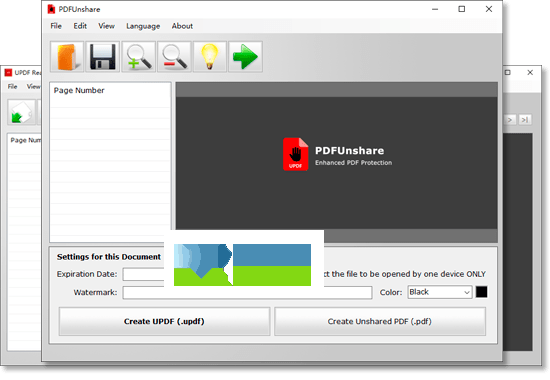Open a PDF using the orange folder icon
550x380 pixels.
click(x=67, y=56)
